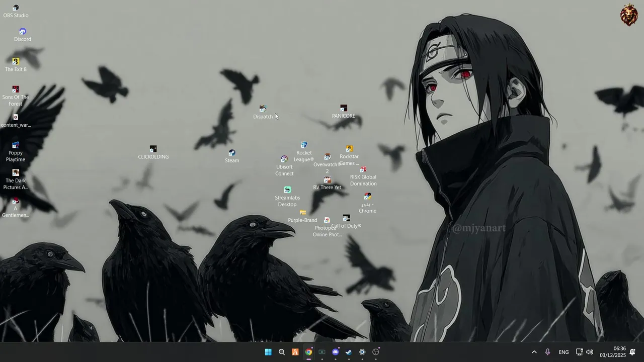
Task: Switch to Google Chrome in the taskbar
Action: pyautogui.click(x=308, y=352)
